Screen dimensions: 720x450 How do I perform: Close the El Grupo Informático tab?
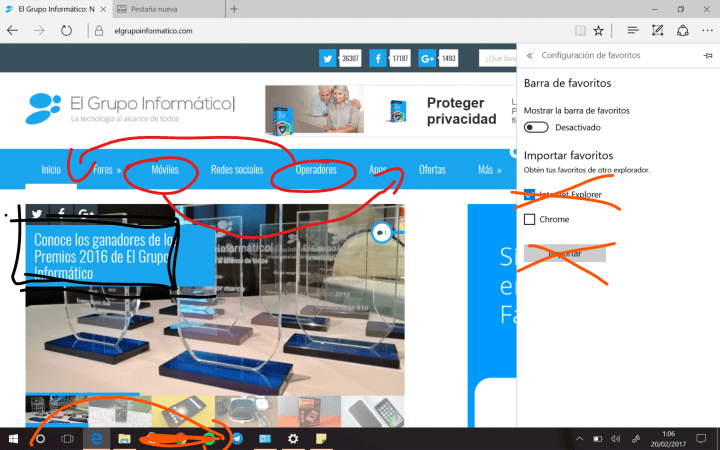[103, 9]
